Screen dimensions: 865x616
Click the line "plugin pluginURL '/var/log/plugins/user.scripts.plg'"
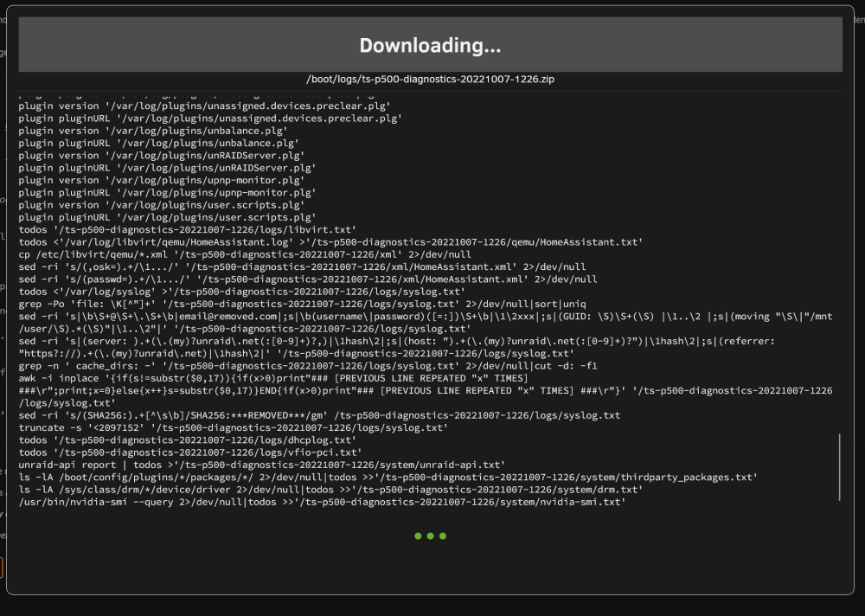click(x=167, y=217)
